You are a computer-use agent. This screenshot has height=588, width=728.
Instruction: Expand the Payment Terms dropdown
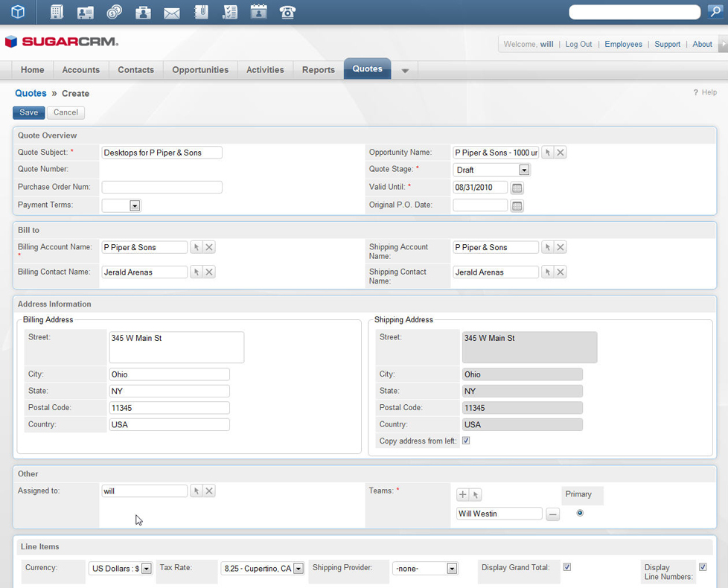pyautogui.click(x=135, y=205)
